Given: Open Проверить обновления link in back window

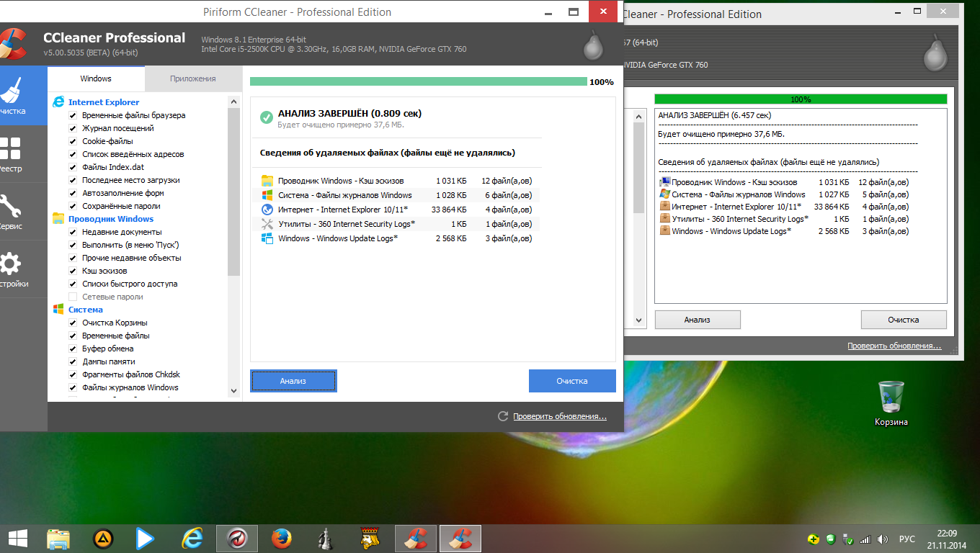Looking at the screenshot, I should pos(894,346).
